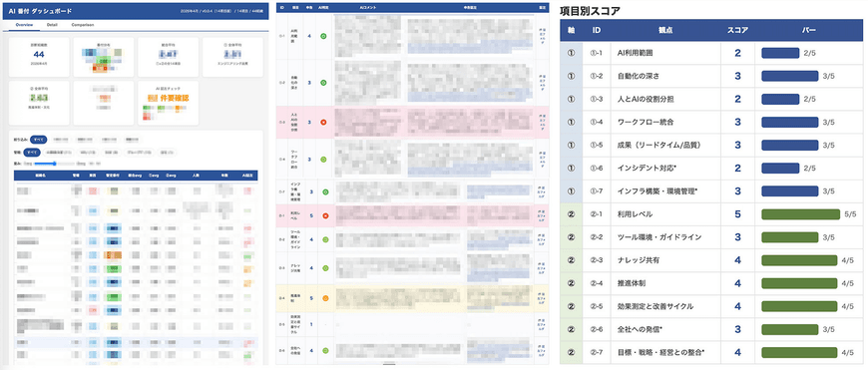Viewport: 868px width, 370px height.
Task: Click orange status icon in 推進体制 detail row
Action: (x=325, y=298)
